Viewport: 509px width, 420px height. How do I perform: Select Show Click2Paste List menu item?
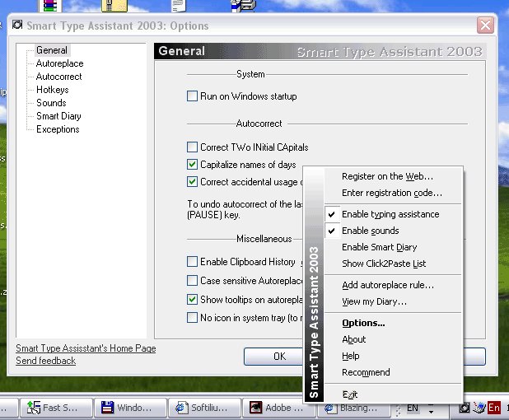(x=393, y=264)
